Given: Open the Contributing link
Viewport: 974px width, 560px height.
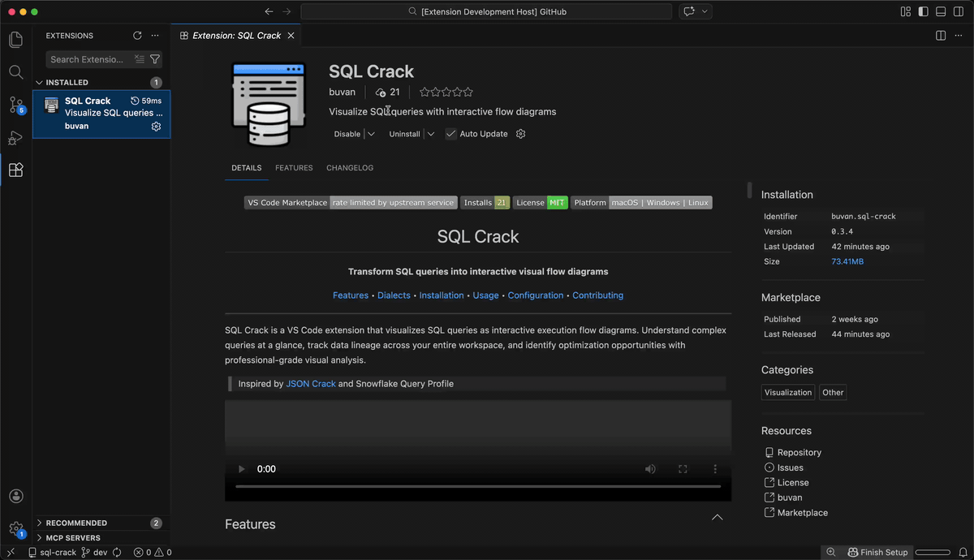Looking at the screenshot, I should pyautogui.click(x=598, y=295).
